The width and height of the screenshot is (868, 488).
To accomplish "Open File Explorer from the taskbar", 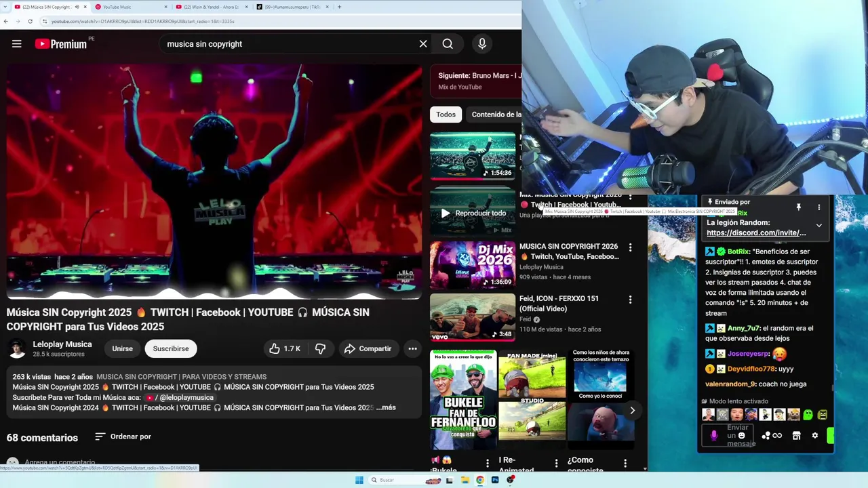I will (x=465, y=480).
